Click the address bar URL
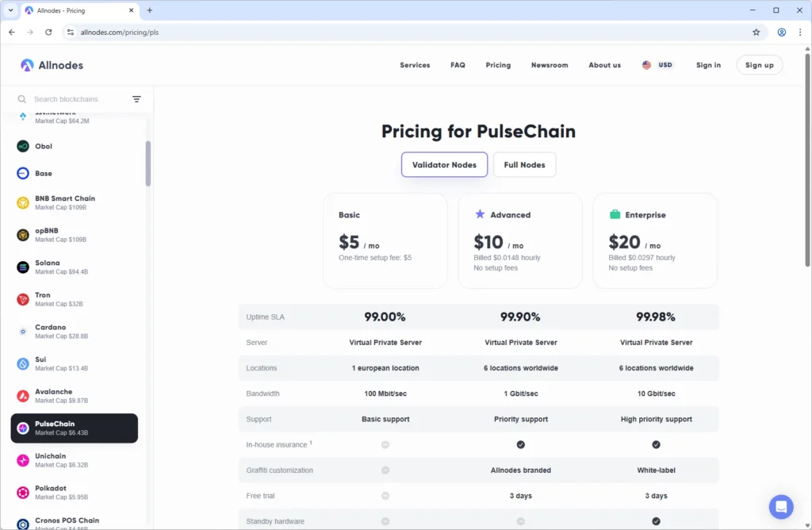812x530 pixels. tap(120, 32)
